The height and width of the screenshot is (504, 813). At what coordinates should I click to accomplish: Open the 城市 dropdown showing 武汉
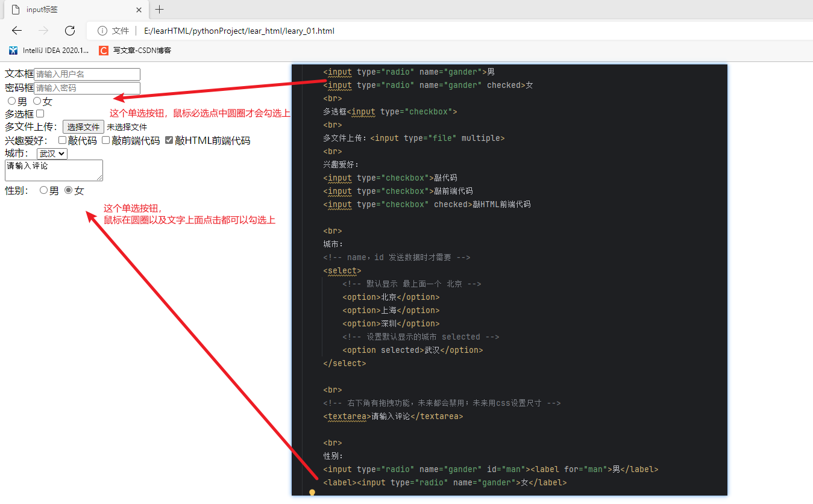point(52,154)
